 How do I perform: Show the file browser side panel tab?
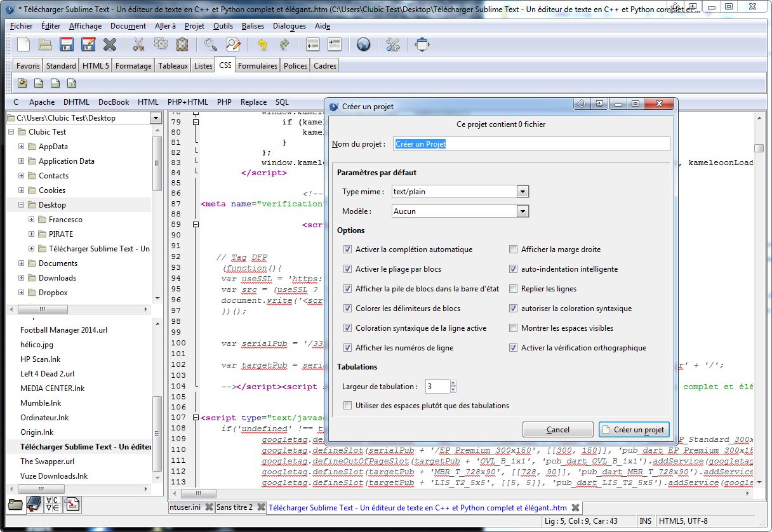pos(15,505)
